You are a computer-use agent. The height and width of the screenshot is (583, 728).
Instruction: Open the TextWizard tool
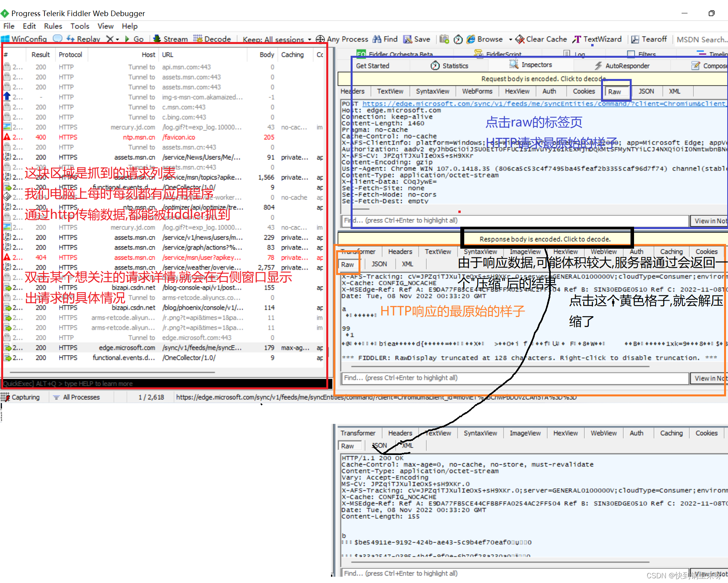(597, 39)
